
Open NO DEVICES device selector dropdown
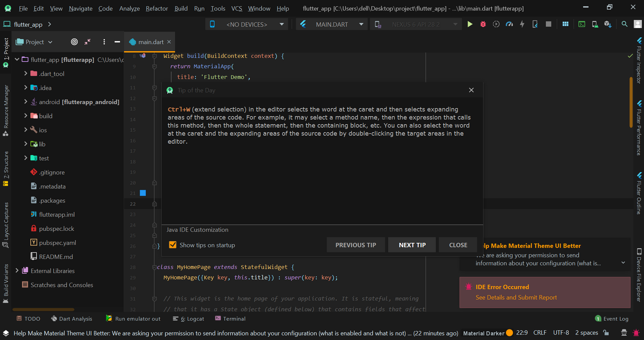[247, 24]
